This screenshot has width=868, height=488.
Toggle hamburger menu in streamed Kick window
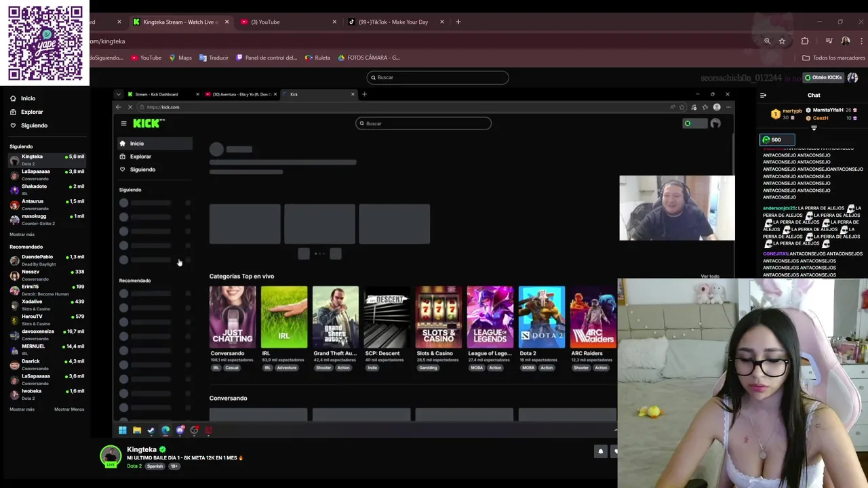coord(123,123)
